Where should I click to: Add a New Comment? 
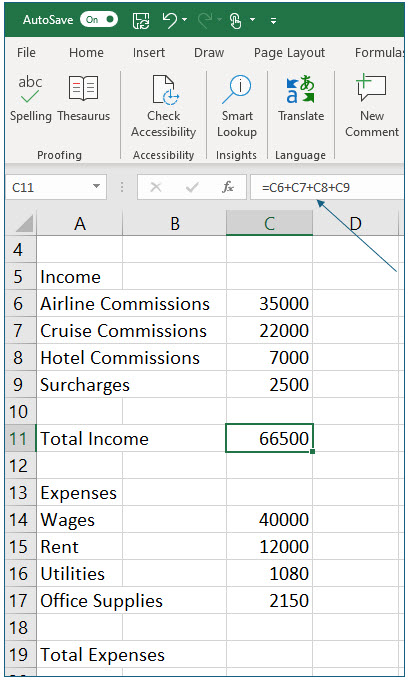(372, 106)
